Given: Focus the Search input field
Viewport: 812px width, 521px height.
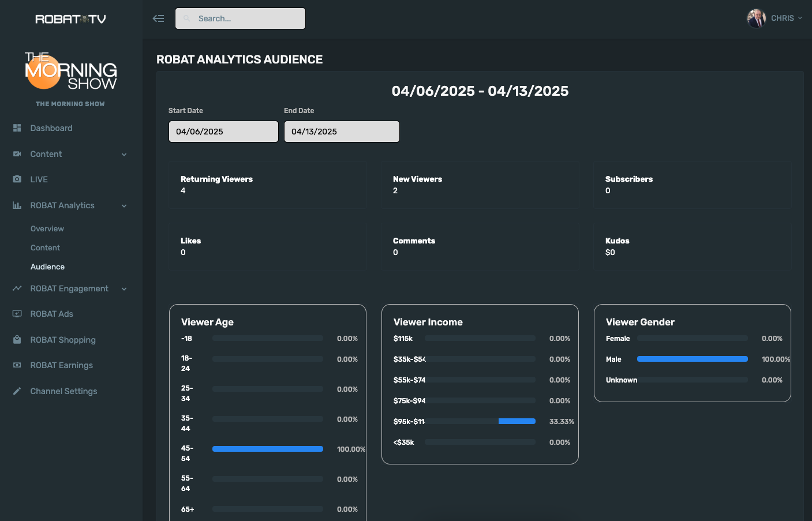Looking at the screenshot, I should pyautogui.click(x=241, y=18).
